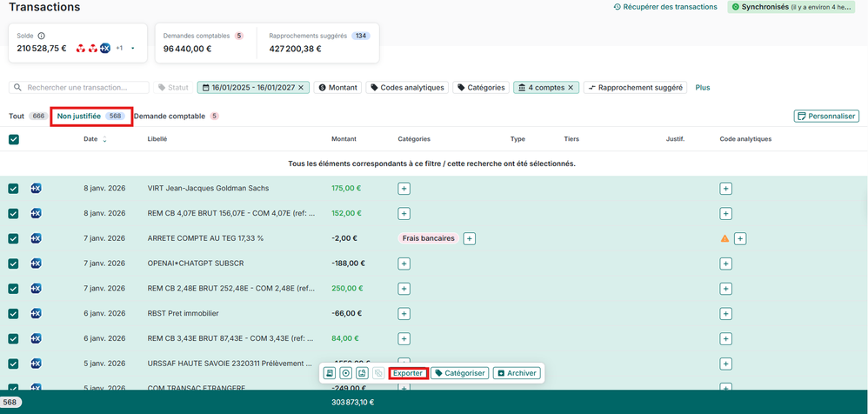Add a category to the OPENAI*CHATGPT row

coord(404,264)
